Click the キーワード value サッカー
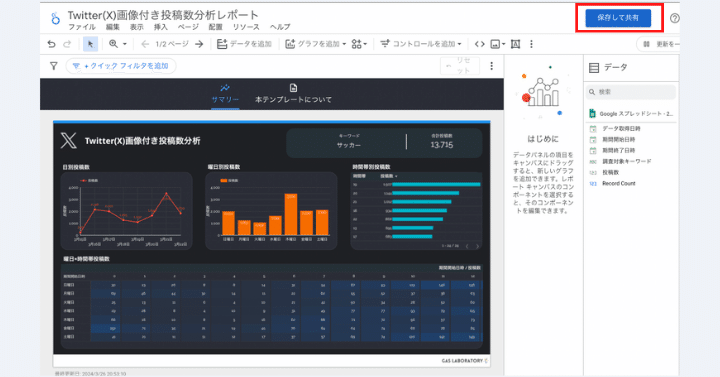The height and width of the screenshot is (377, 720). pos(349,145)
